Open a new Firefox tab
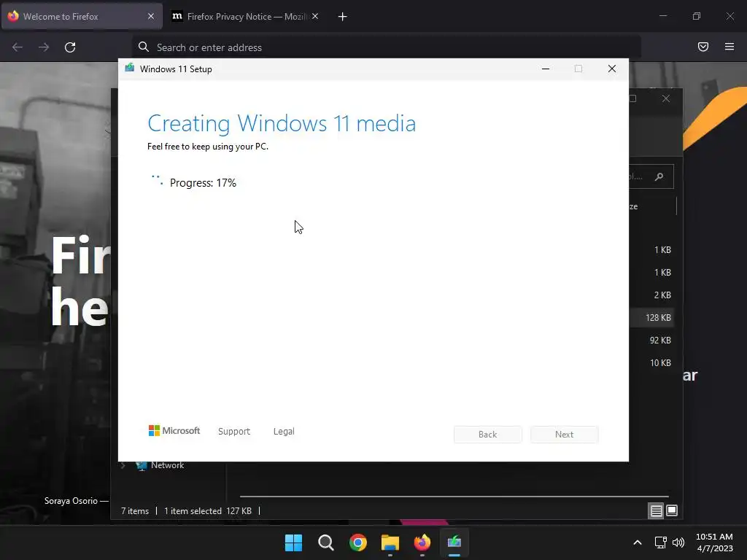Screen dimensions: 747x560 coord(343,17)
